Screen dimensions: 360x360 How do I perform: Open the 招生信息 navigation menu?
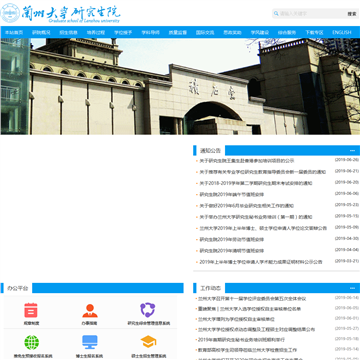[x=69, y=32]
